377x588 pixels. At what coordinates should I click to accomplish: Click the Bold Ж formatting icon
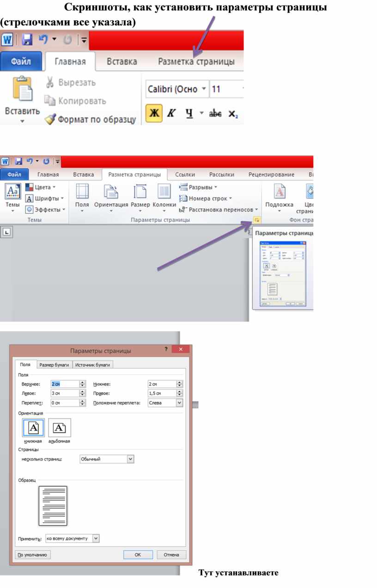[x=154, y=113]
